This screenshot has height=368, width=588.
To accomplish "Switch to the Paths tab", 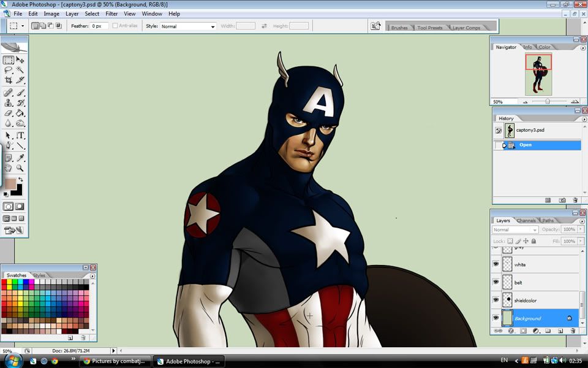I will [x=548, y=221].
